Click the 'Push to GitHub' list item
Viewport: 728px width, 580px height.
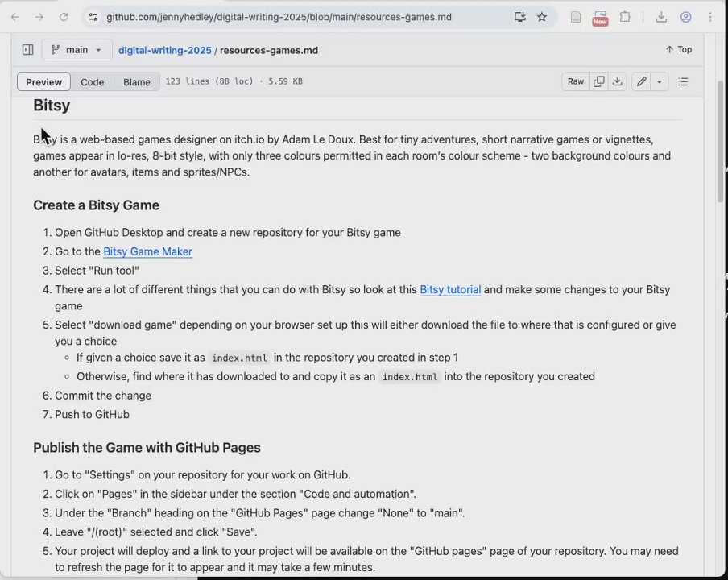[x=92, y=414]
